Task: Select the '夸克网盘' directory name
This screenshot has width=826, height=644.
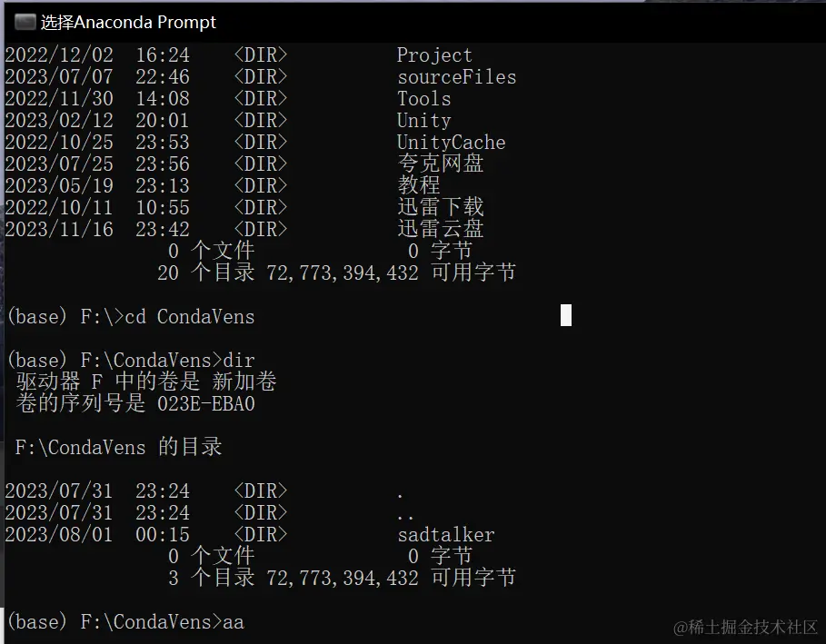Action: [441, 163]
